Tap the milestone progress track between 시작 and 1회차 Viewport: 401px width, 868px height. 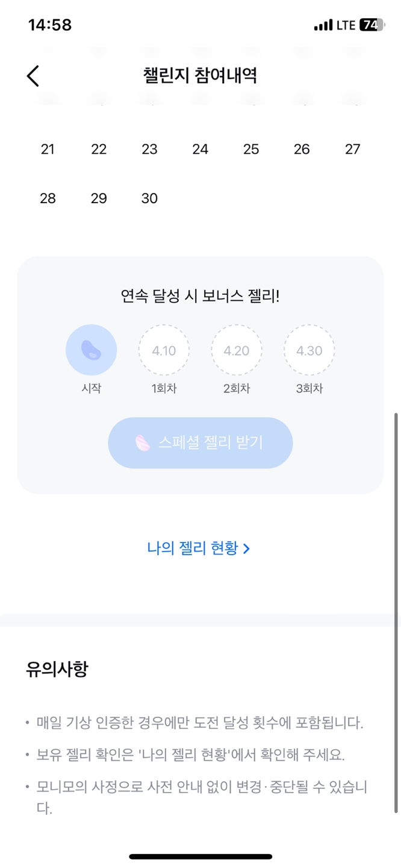(x=128, y=350)
